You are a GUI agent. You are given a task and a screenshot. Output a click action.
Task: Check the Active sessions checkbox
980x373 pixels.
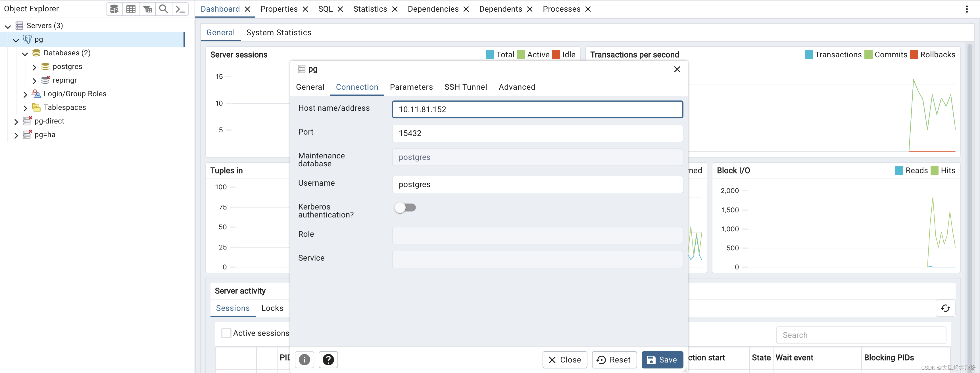(226, 333)
